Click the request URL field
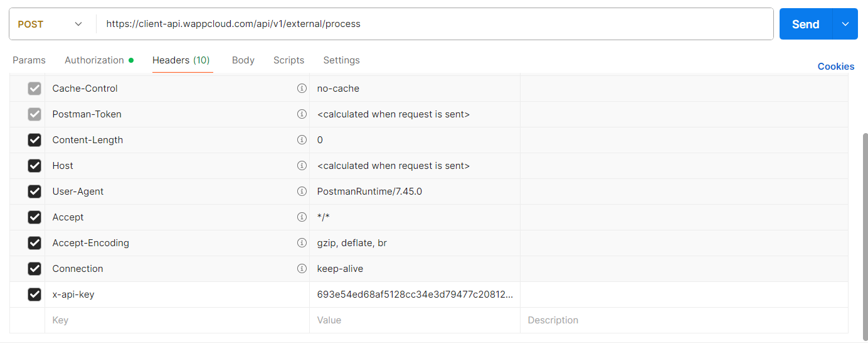The image size is (868, 346). pos(435,24)
